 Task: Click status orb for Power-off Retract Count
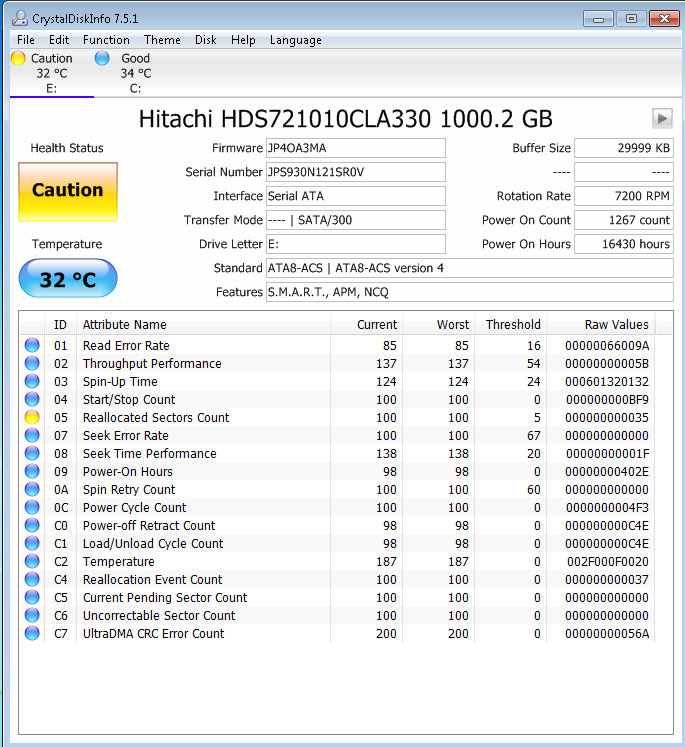pos(32,525)
